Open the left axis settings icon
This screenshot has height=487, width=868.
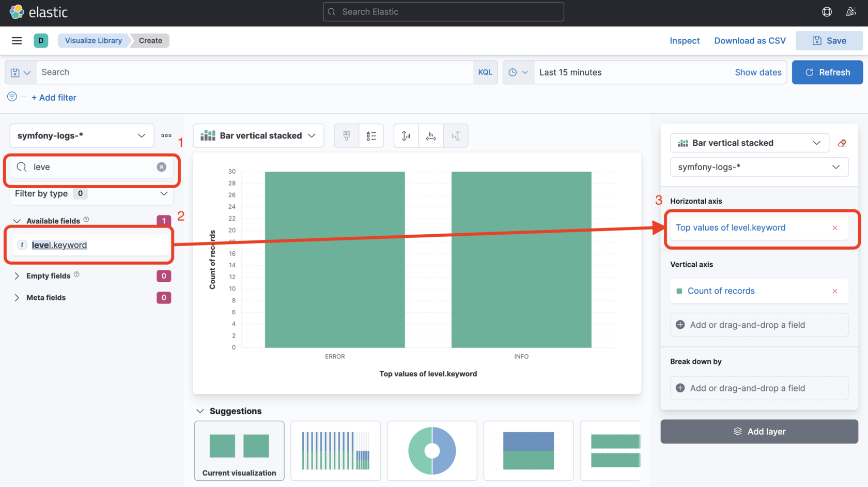coord(406,136)
